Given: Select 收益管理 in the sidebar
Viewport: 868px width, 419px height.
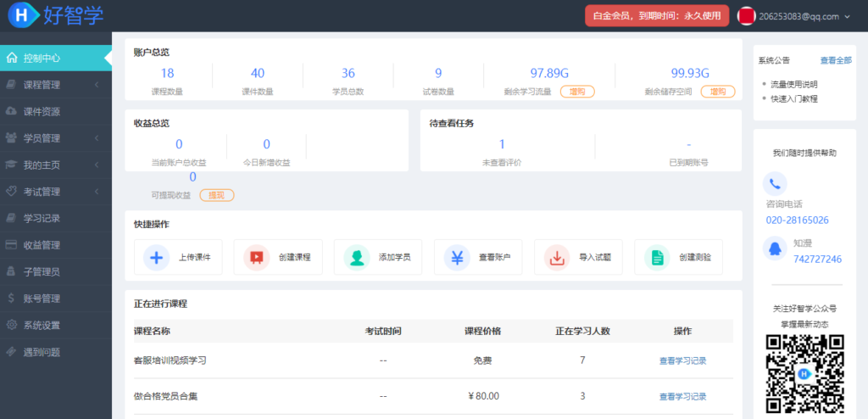Looking at the screenshot, I should coord(56,244).
